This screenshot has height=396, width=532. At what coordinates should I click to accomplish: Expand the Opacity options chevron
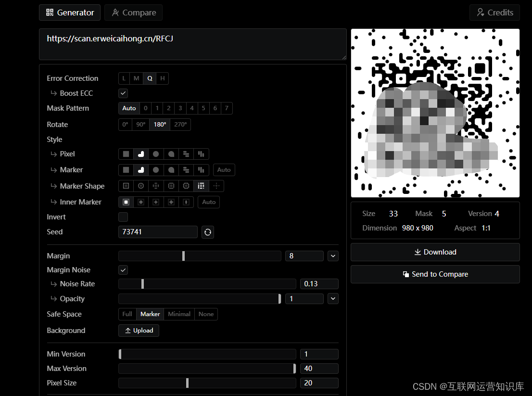[333, 299]
